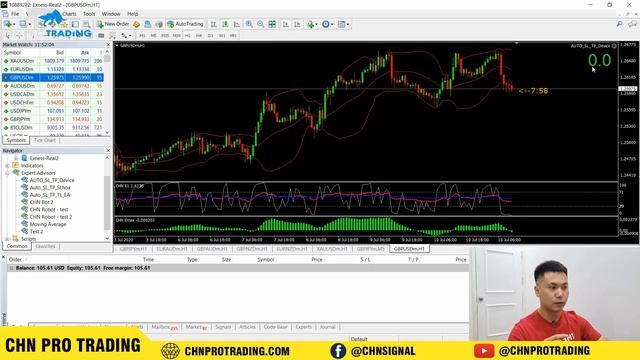Open the MetaEditor icon beside New Order

click(137, 24)
